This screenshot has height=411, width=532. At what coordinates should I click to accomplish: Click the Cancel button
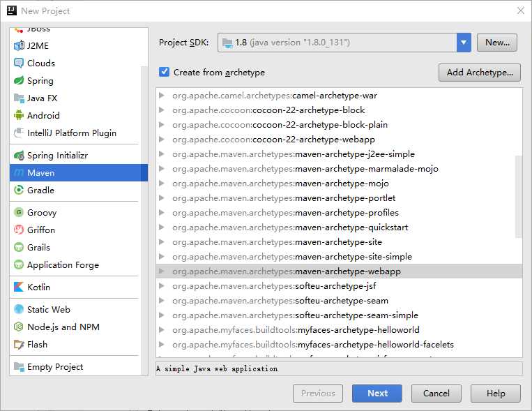(x=436, y=394)
